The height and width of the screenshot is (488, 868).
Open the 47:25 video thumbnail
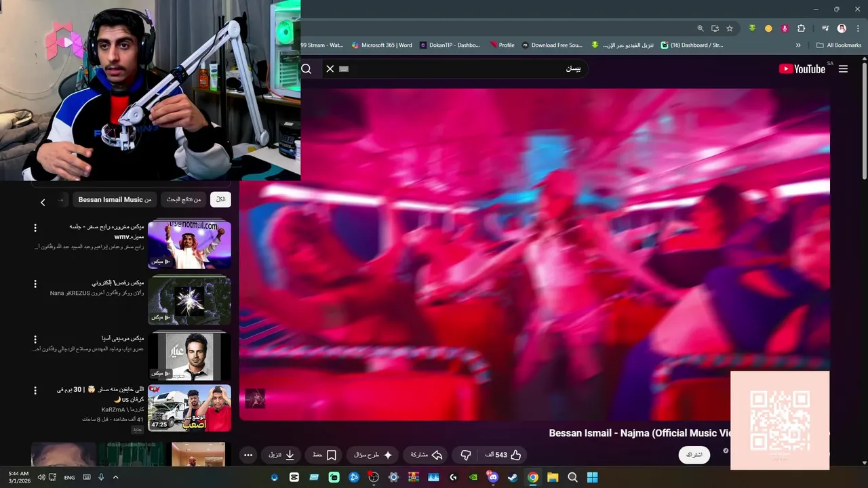click(189, 408)
